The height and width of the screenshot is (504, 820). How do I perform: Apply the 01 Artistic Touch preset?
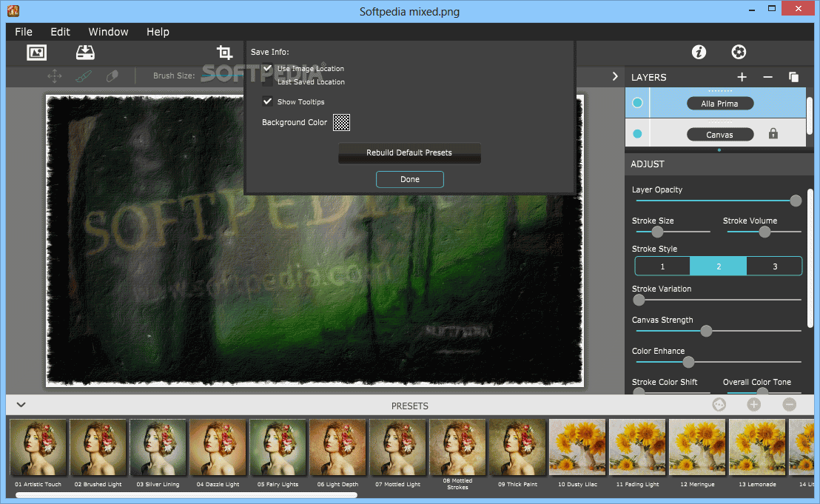coord(38,448)
